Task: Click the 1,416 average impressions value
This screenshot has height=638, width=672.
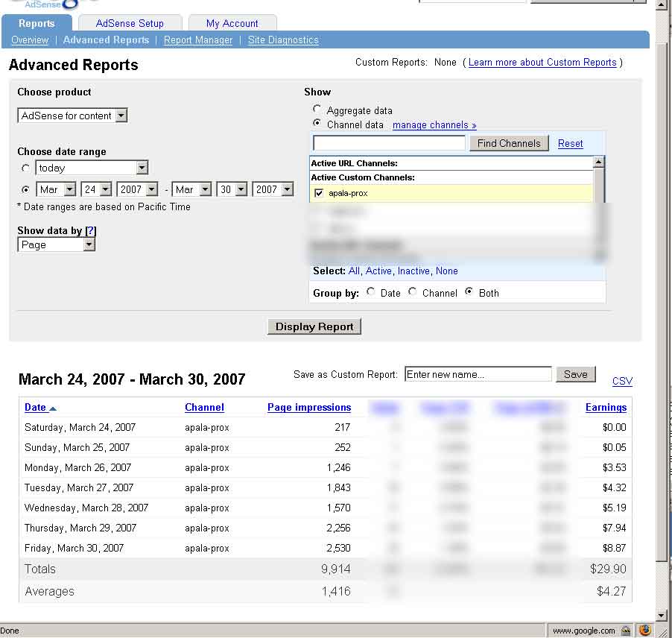Action: 336,591
